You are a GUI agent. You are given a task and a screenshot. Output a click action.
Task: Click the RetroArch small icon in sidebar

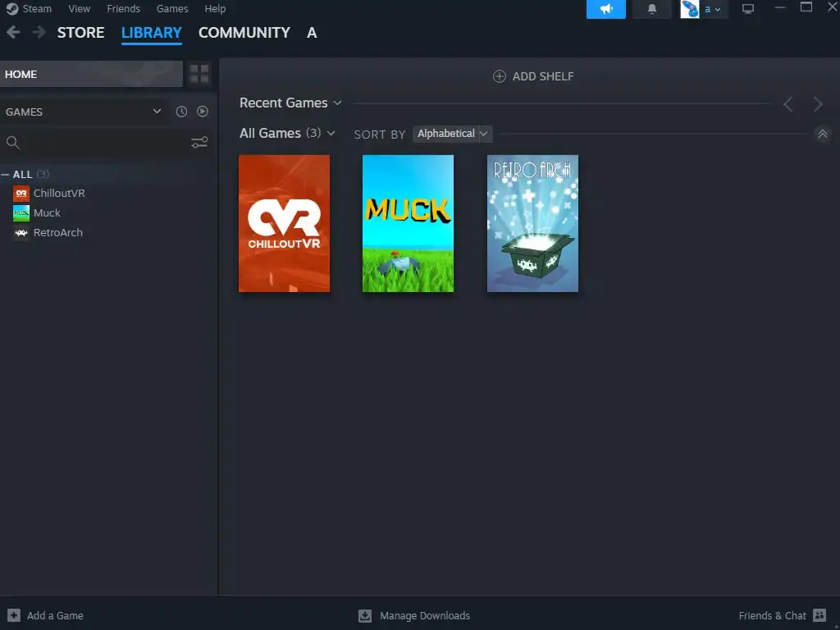[21, 233]
